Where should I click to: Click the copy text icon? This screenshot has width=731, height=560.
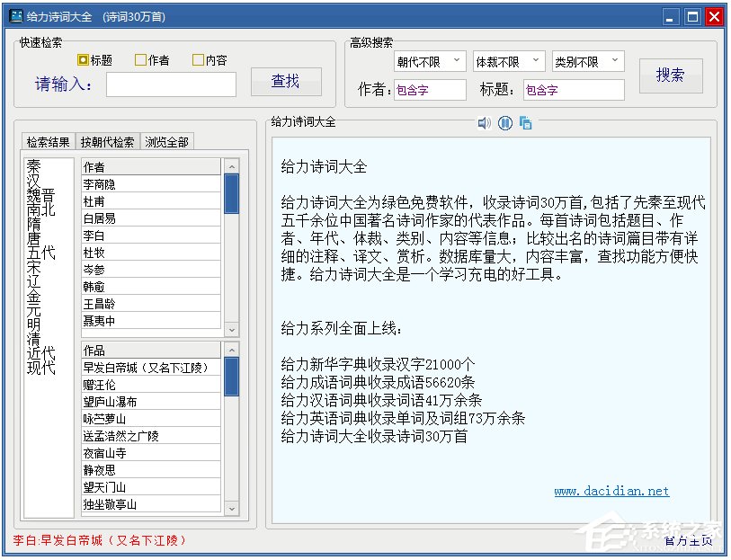(525, 123)
